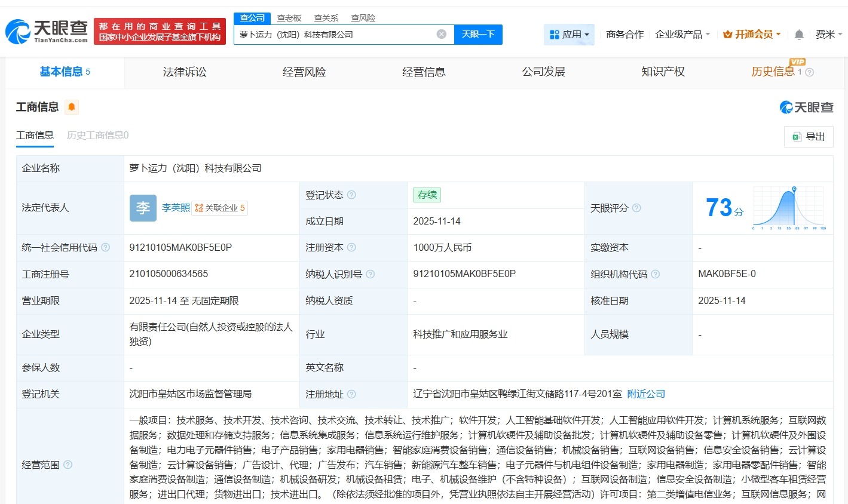The height and width of the screenshot is (504, 848).
Task: Open the 法律诉讼 section tab
Action: [184, 72]
